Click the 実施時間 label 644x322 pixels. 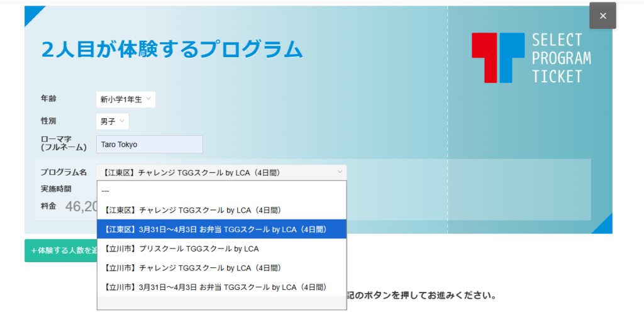point(56,189)
